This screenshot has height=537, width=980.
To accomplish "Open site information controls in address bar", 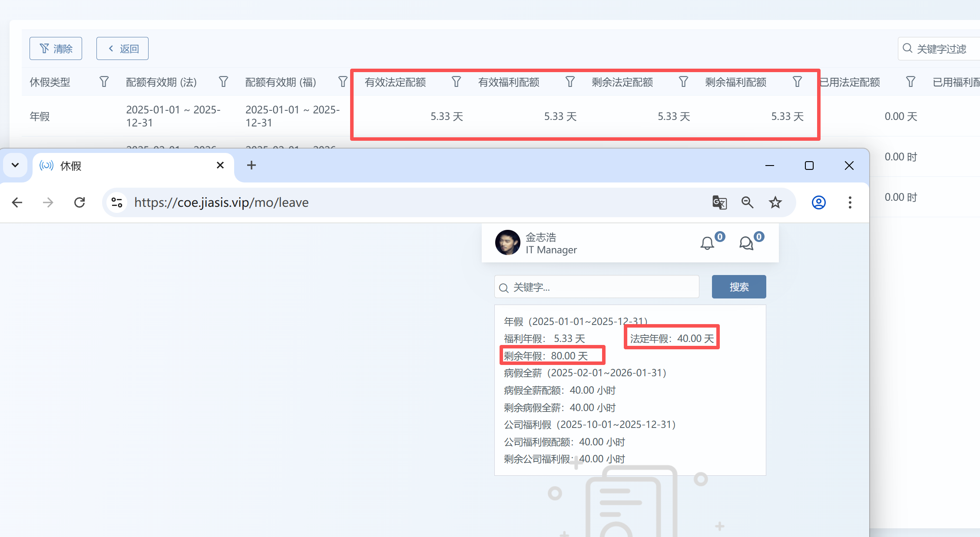I will click(x=117, y=202).
